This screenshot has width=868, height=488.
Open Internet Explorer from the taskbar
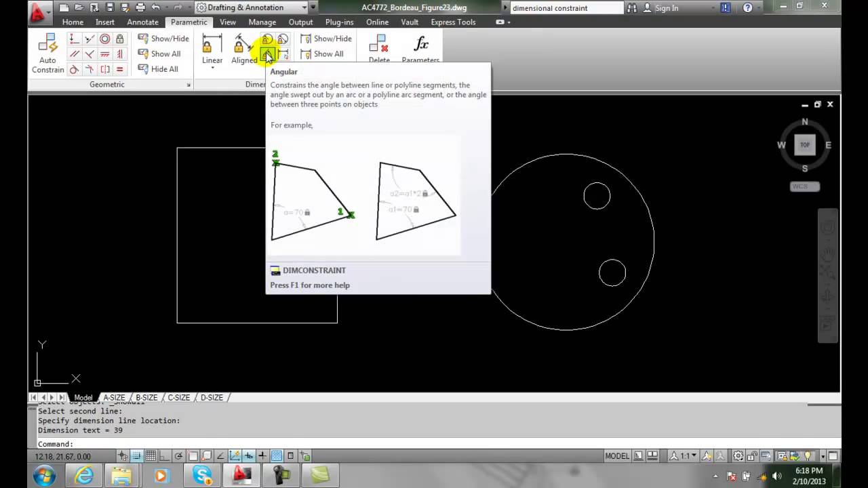84,475
